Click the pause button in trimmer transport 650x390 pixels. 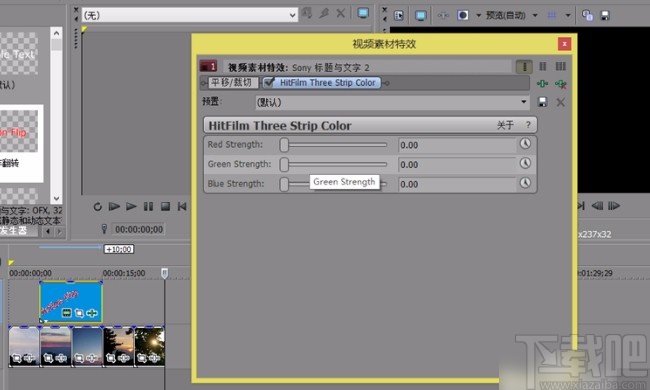point(148,206)
